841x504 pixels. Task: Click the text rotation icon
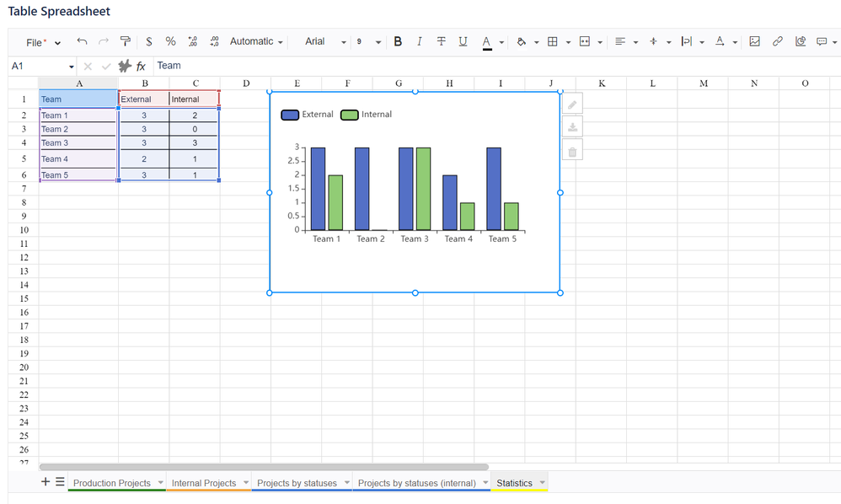point(720,41)
